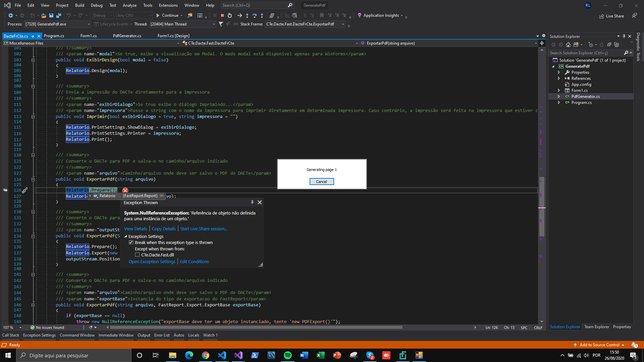Pause execution with Break All icon

[215, 15]
